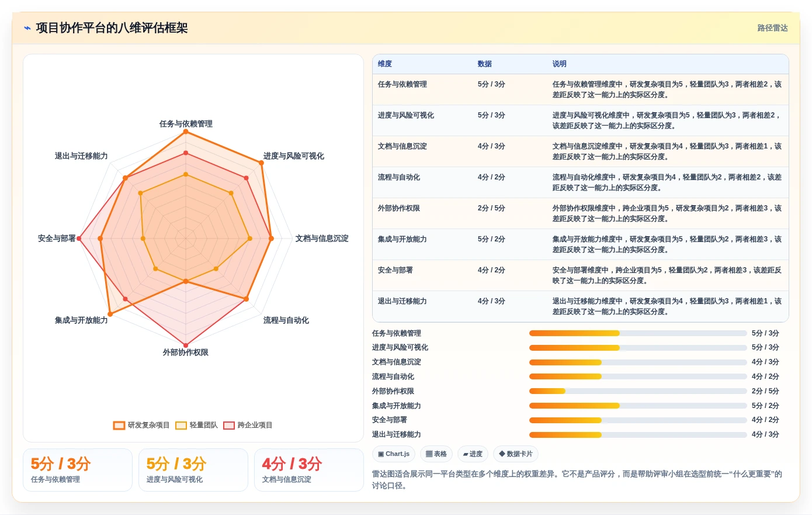Click the lightning icon beside the title
The image size is (812, 515).
coord(27,28)
